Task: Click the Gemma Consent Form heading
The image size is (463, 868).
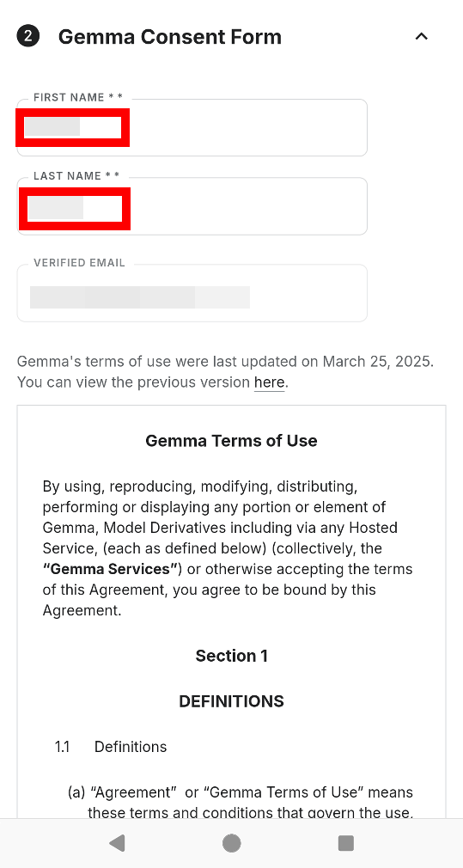Action: click(170, 37)
